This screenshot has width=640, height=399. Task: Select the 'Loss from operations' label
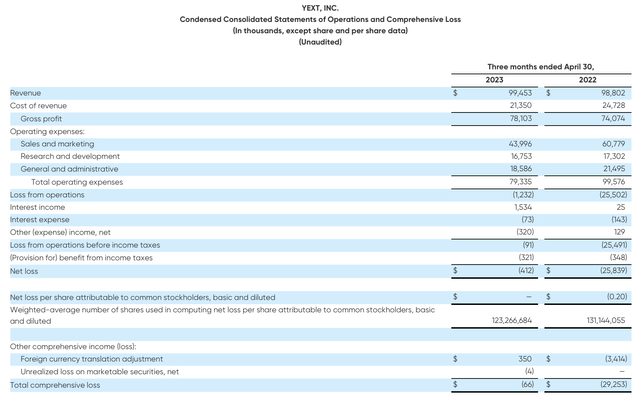[x=47, y=195]
